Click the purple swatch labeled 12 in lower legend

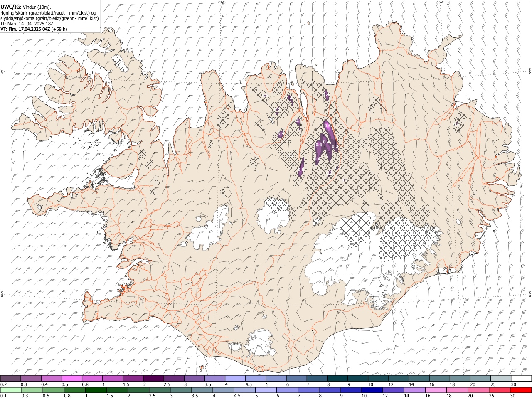pyautogui.click(x=393, y=390)
